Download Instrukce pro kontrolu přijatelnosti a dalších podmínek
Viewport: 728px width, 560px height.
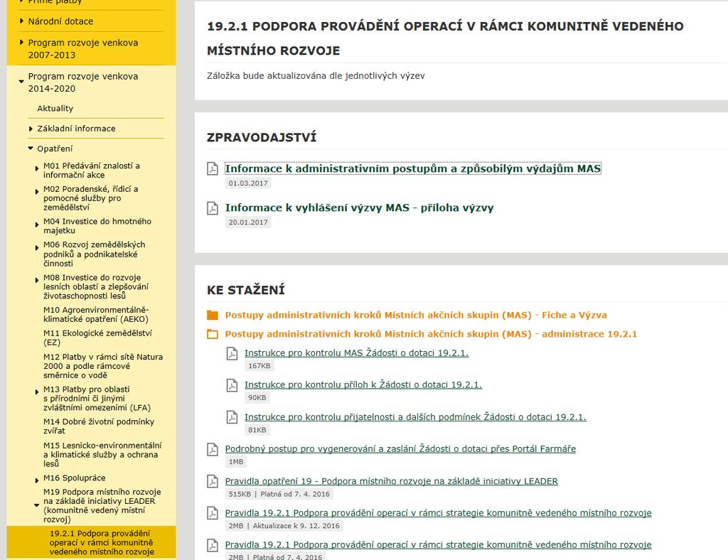[415, 417]
